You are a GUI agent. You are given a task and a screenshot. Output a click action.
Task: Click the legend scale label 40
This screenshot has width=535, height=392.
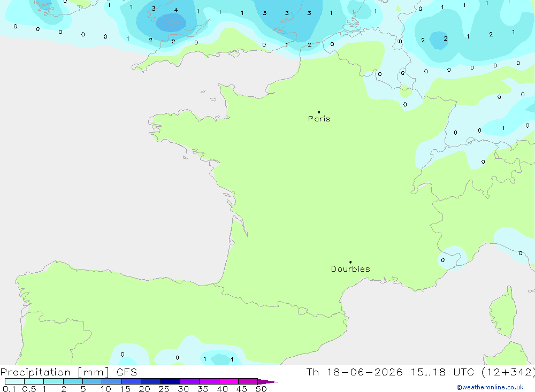click(223, 389)
